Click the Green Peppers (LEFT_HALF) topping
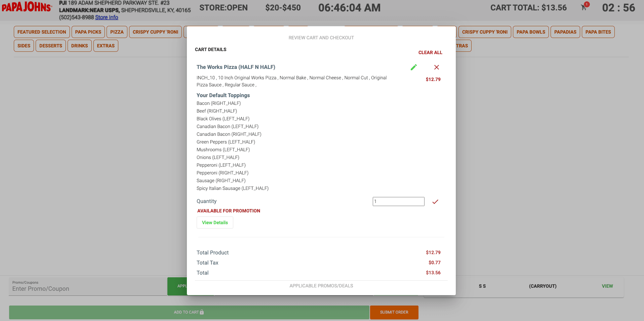This screenshot has width=644, height=321. (x=226, y=142)
